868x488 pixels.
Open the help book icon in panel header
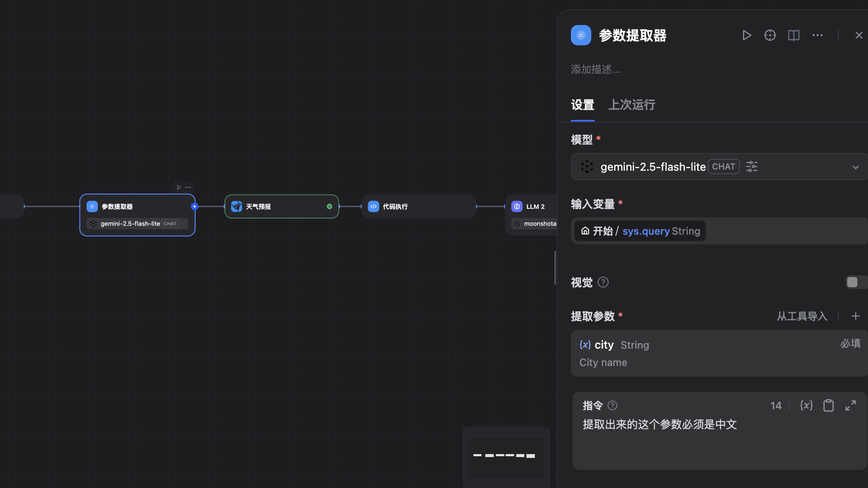[794, 35]
